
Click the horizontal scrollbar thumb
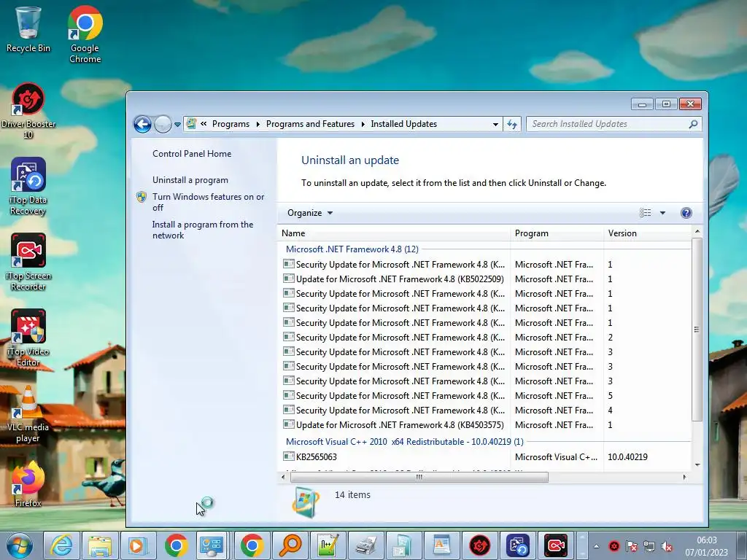[x=419, y=477]
